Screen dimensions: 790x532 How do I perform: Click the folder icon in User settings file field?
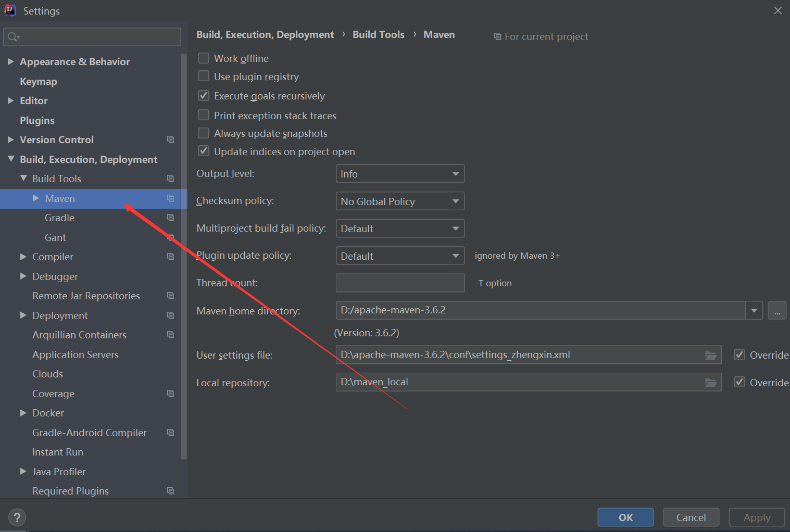click(711, 355)
